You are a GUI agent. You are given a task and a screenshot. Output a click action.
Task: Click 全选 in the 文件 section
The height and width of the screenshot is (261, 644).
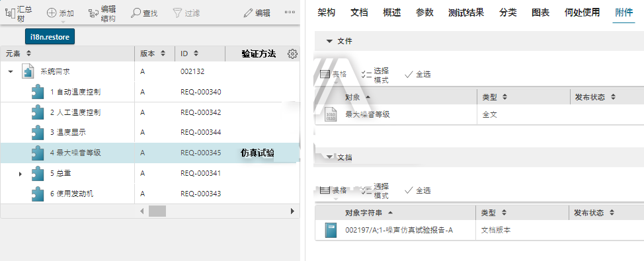pos(418,74)
